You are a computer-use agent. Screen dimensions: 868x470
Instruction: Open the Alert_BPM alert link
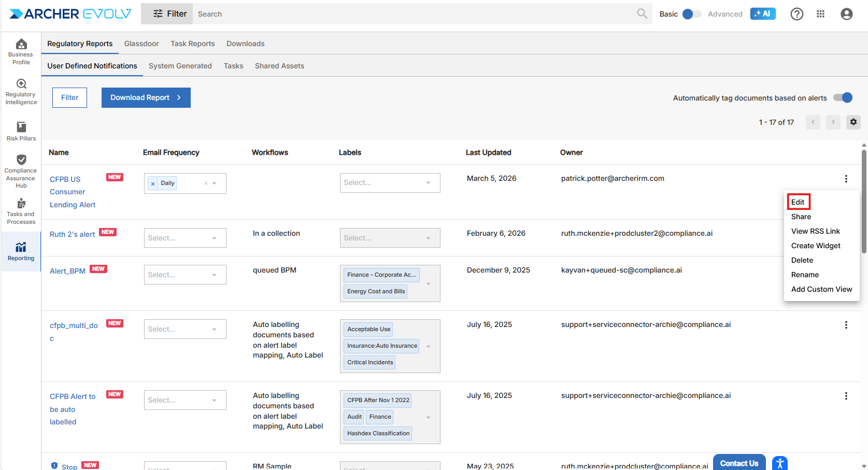(x=67, y=271)
